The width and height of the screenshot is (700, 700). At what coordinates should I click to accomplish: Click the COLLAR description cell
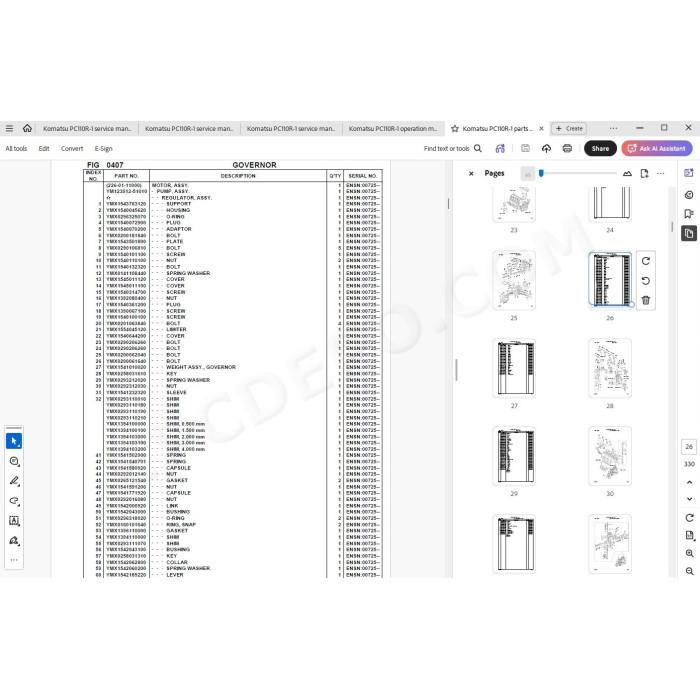(x=177, y=562)
